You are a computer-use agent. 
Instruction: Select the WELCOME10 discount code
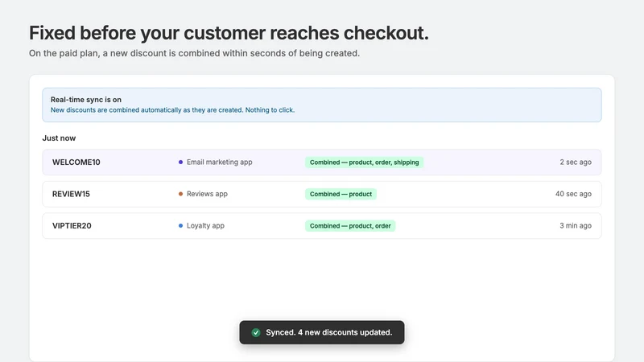(76, 162)
